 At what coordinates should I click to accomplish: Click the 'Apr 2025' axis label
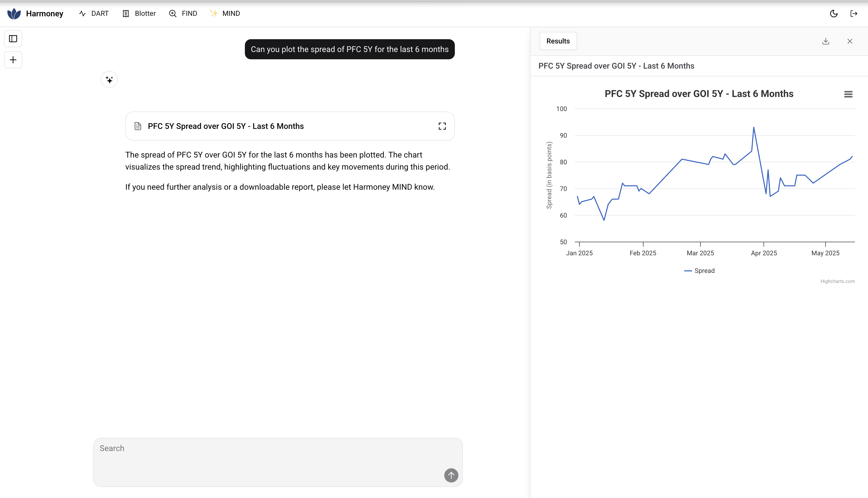point(764,253)
